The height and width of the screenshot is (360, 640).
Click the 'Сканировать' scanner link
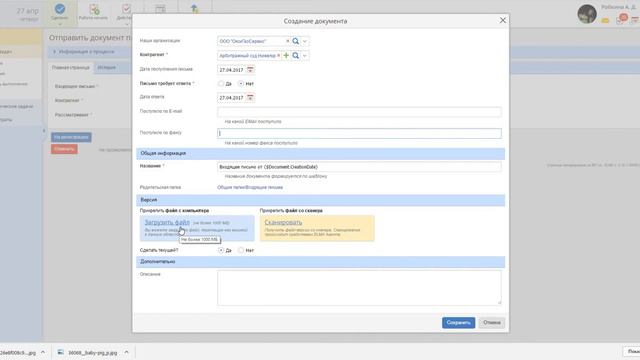(283, 222)
